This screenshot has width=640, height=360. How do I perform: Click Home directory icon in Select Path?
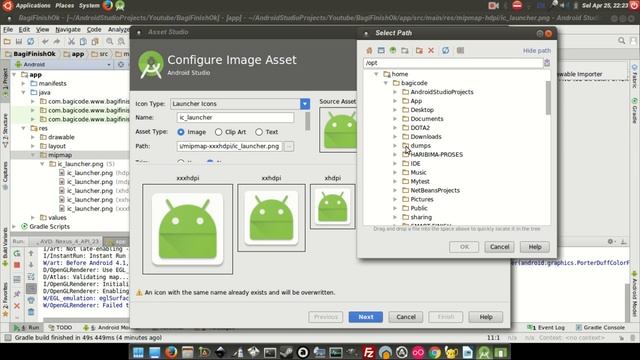click(x=369, y=51)
